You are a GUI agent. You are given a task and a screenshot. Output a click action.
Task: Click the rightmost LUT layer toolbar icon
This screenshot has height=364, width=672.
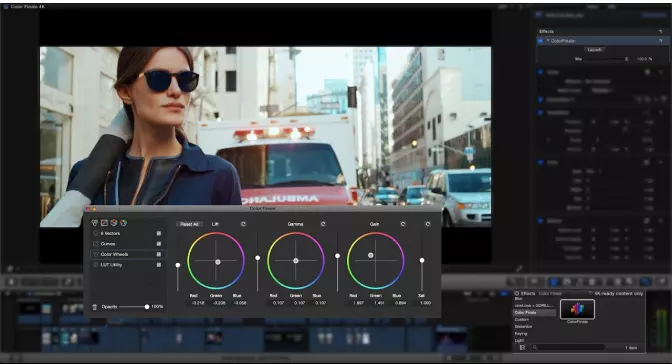pyautogui.click(x=123, y=223)
